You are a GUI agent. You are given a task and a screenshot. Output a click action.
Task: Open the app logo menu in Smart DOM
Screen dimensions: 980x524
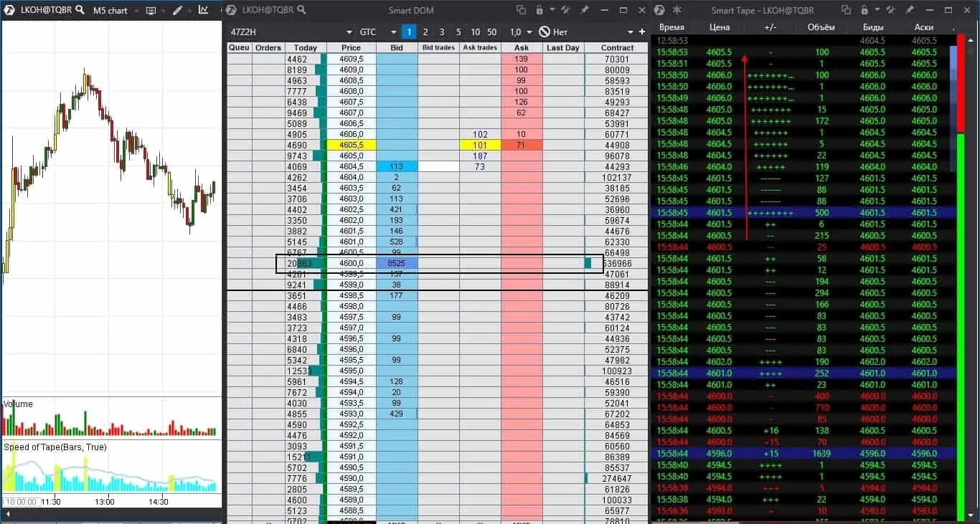point(230,10)
